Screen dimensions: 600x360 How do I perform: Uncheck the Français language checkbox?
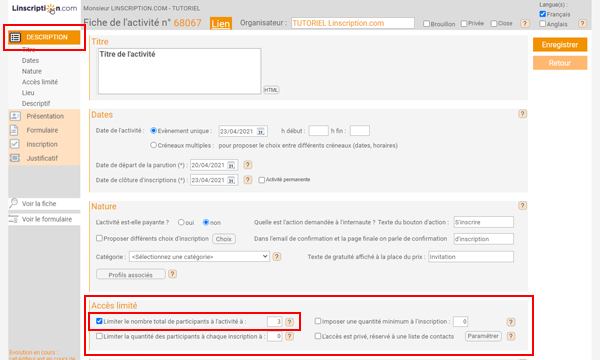(542, 14)
